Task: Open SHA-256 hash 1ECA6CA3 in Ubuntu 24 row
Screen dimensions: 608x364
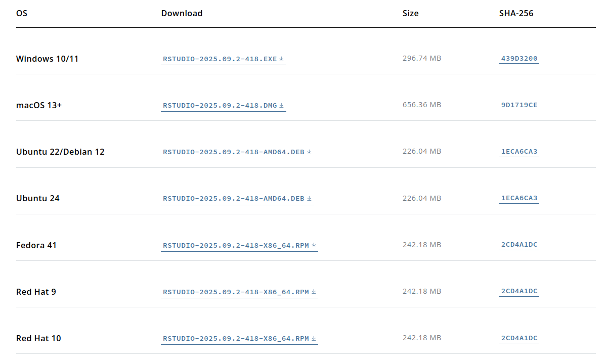Action: coord(519,198)
